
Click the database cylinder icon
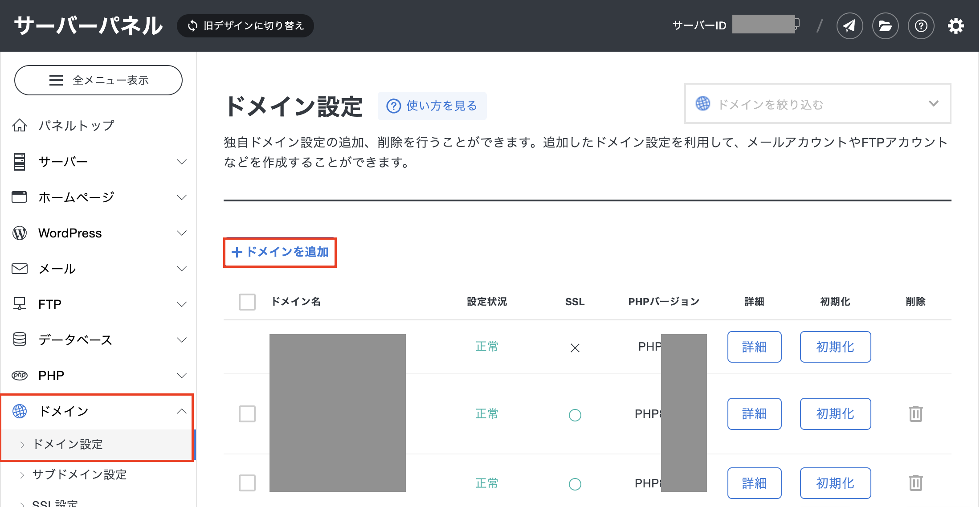[x=20, y=339]
